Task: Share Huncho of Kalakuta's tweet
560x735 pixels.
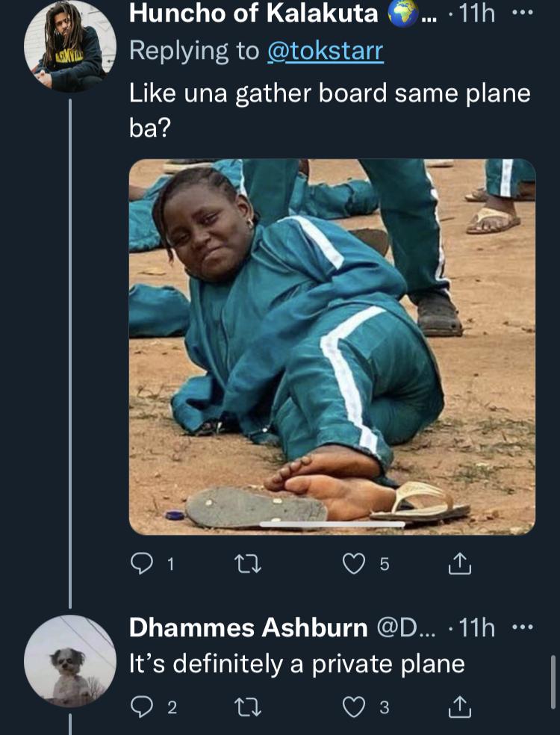Action: tap(460, 564)
